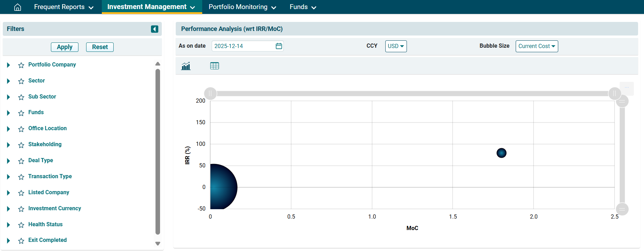The width and height of the screenshot is (644, 252).
Task: Click the Apply filters button
Action: pyautogui.click(x=65, y=47)
